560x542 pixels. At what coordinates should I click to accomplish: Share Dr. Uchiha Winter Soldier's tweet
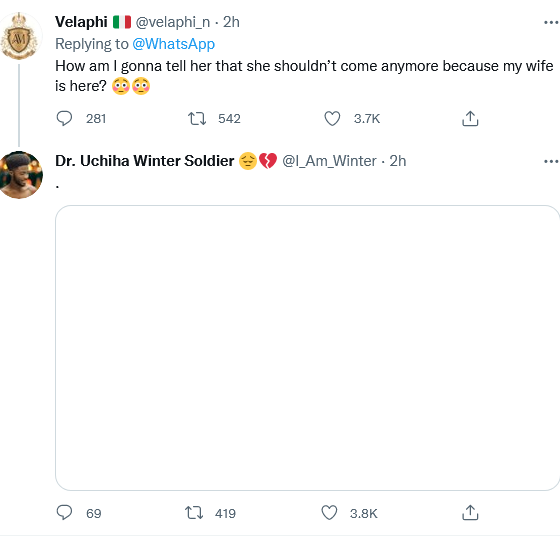click(470, 513)
